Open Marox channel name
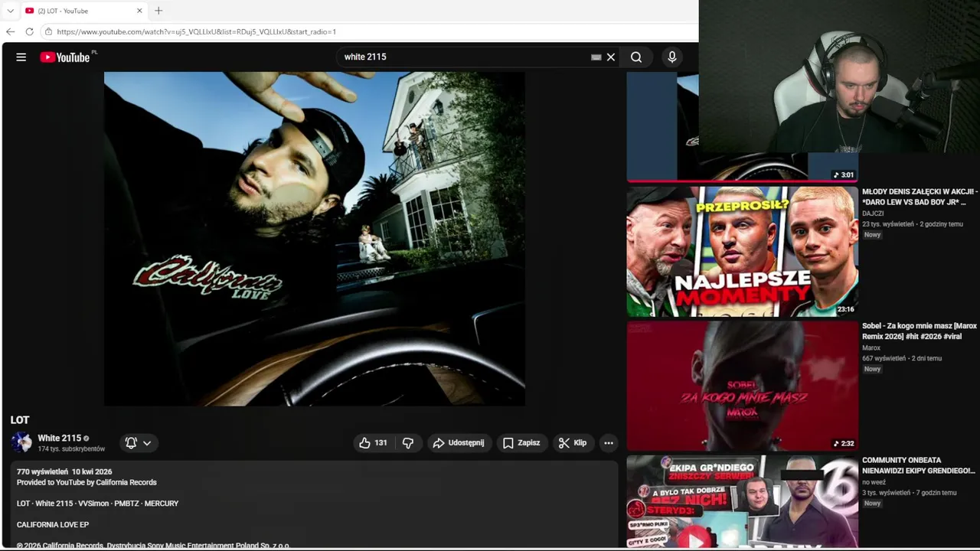 (x=871, y=347)
